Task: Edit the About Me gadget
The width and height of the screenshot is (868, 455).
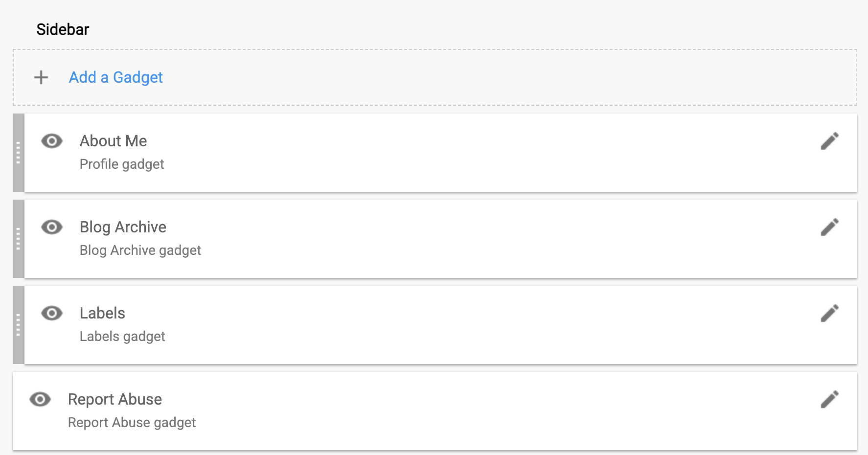Action: (830, 141)
